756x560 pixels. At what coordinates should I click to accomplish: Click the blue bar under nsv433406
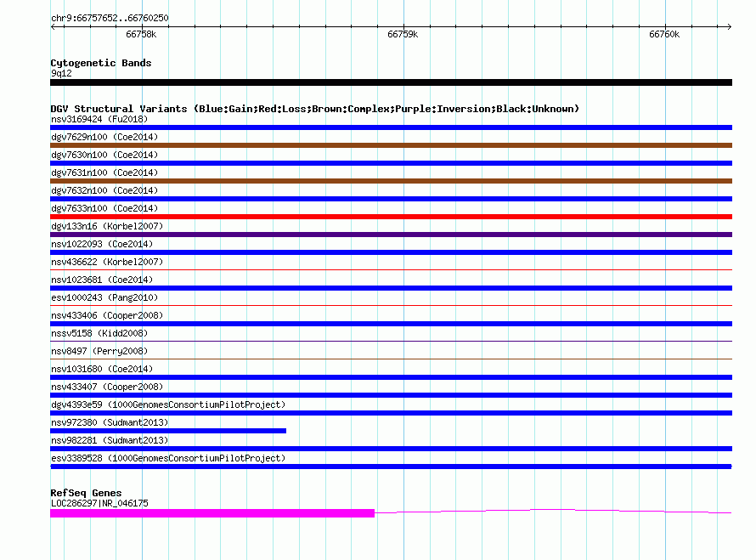(x=391, y=324)
